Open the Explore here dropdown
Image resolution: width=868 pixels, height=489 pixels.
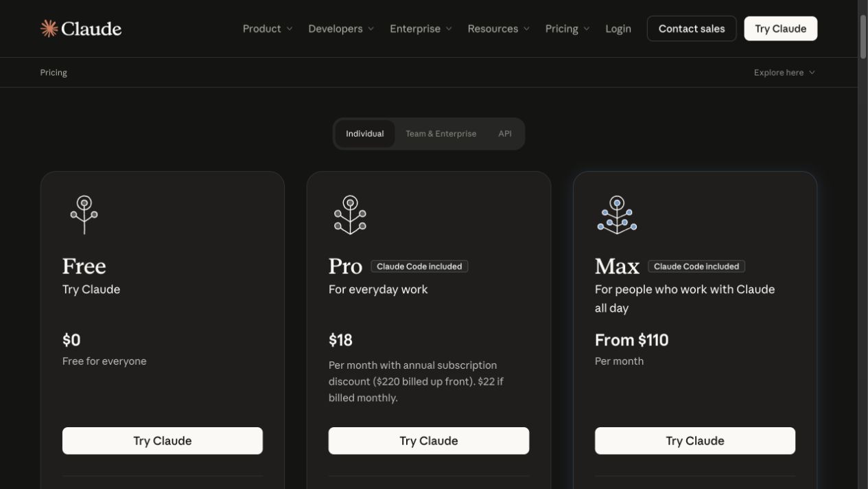point(784,73)
